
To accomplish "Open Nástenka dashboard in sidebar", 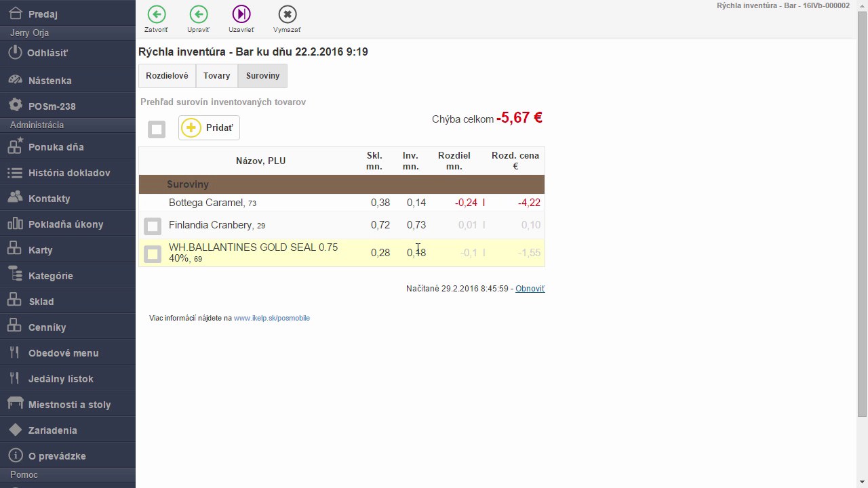I will point(68,80).
